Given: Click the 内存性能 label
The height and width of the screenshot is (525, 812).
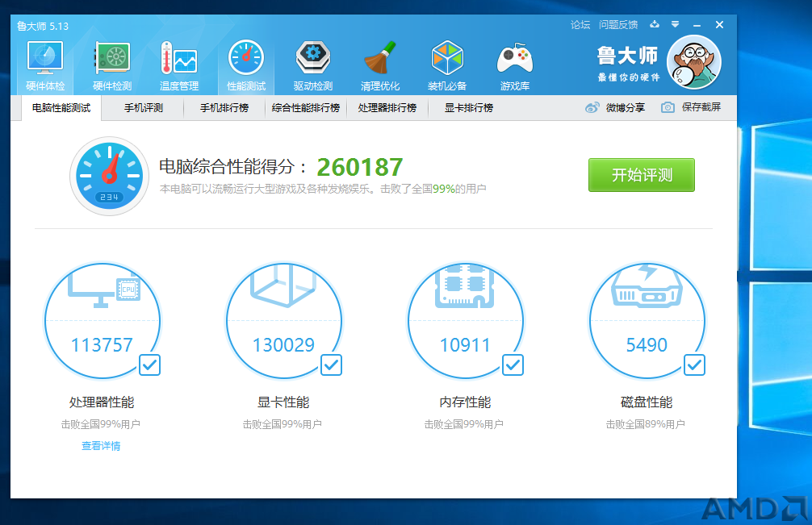Looking at the screenshot, I should click(x=465, y=402).
